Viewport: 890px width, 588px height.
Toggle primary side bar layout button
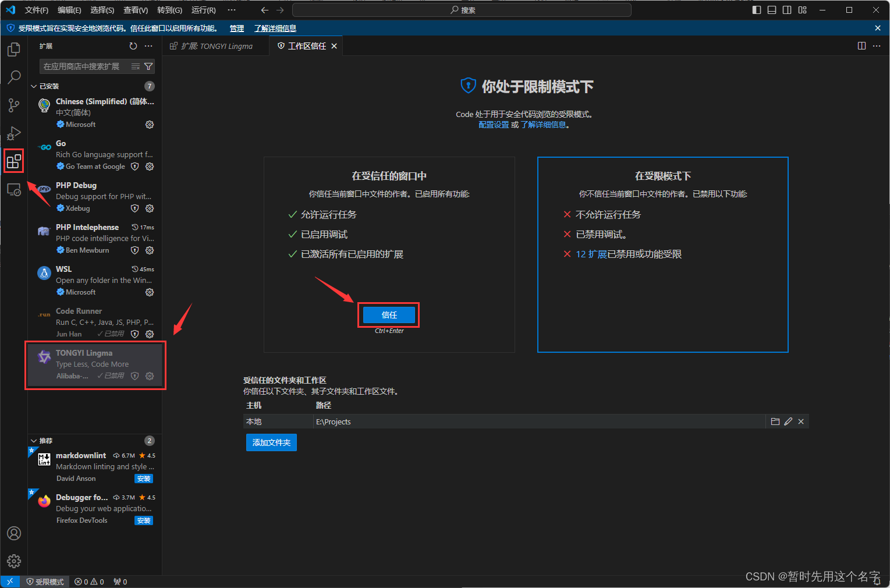[757, 10]
